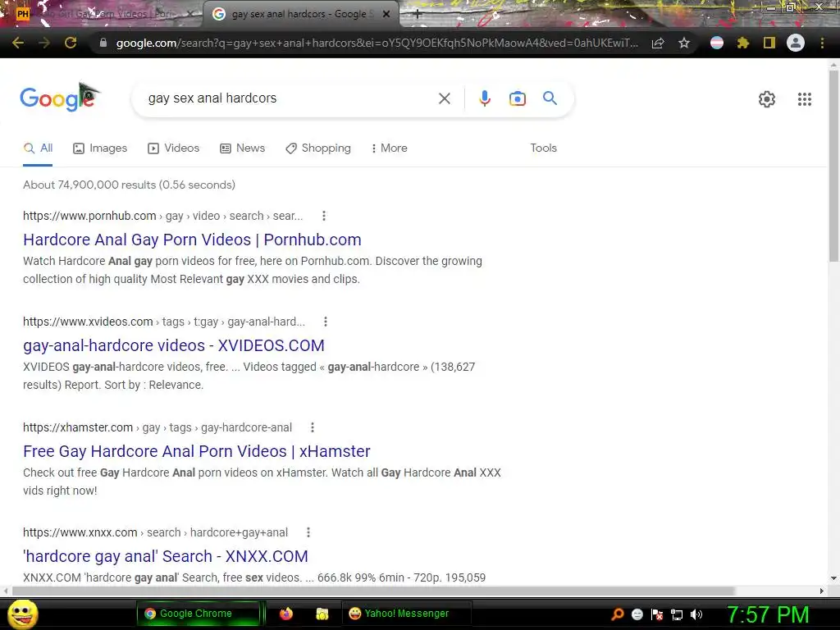The height and width of the screenshot is (630, 840).
Task: Open Google settings gear
Action: click(x=767, y=99)
